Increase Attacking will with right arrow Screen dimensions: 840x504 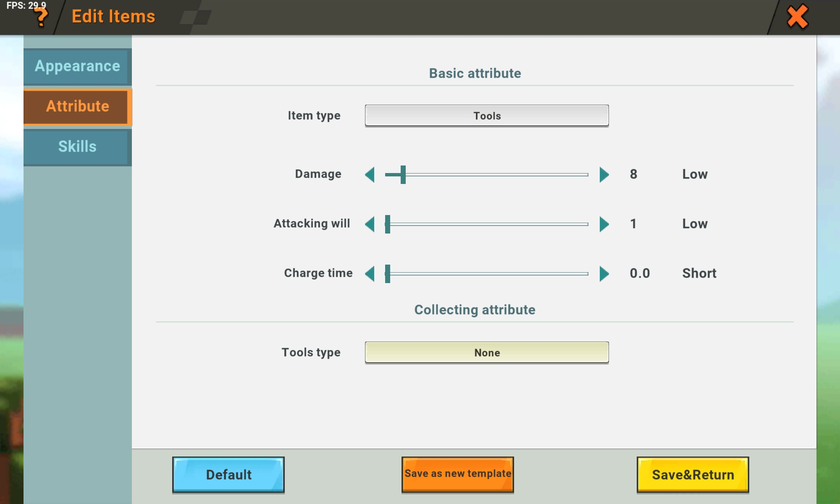pyautogui.click(x=604, y=224)
